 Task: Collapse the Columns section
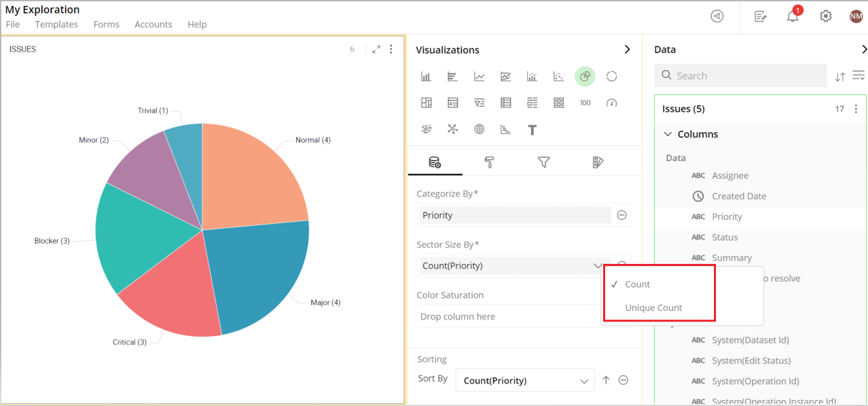(668, 134)
